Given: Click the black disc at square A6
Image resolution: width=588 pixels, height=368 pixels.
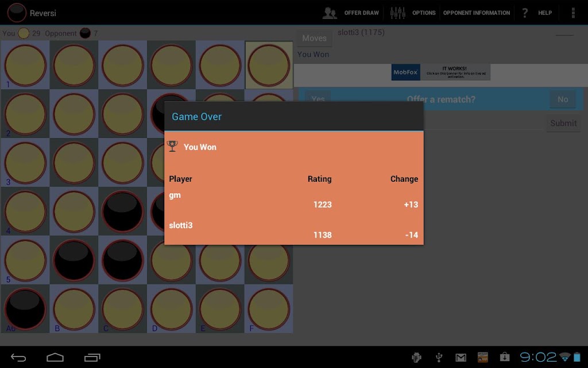Looking at the screenshot, I should pyautogui.click(x=25, y=309).
